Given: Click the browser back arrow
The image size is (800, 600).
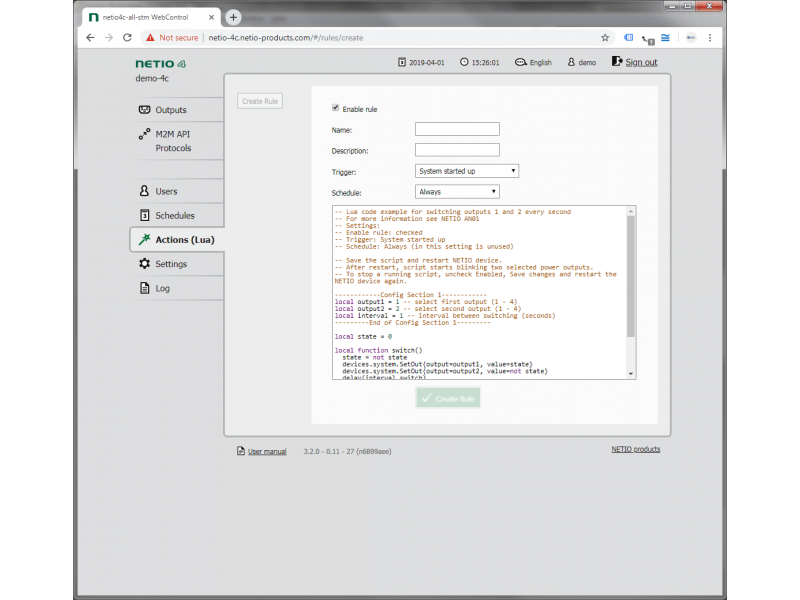Looking at the screenshot, I should (90, 38).
